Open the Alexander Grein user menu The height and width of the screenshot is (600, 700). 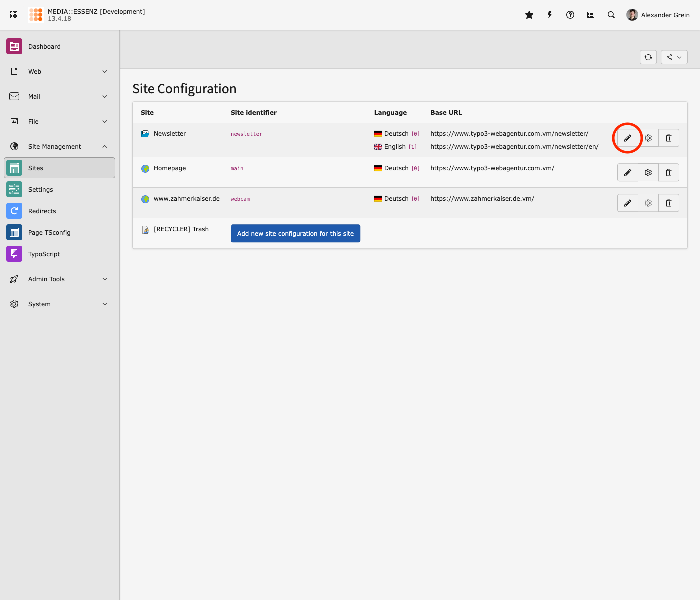[x=658, y=15]
